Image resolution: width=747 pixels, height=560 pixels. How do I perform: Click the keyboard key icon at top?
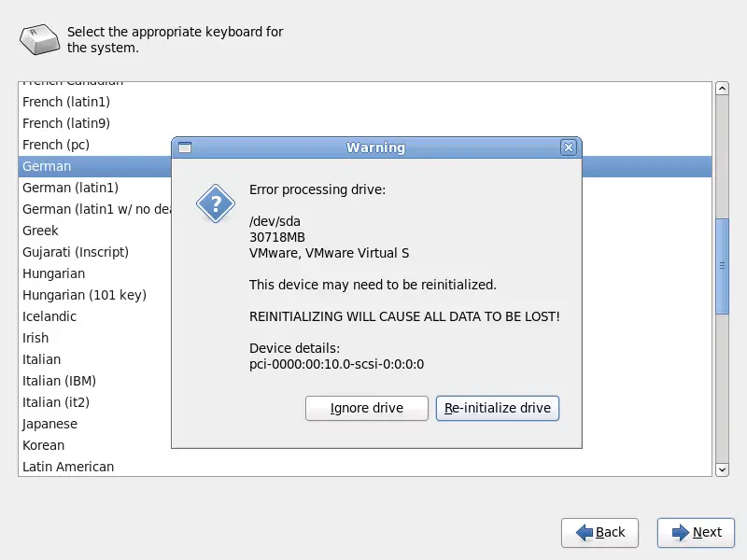tap(39, 39)
